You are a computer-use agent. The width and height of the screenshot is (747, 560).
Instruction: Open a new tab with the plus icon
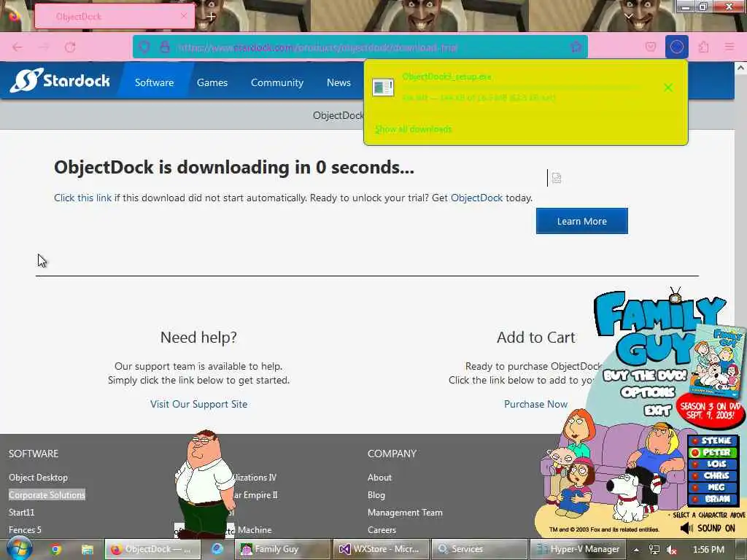(211, 16)
